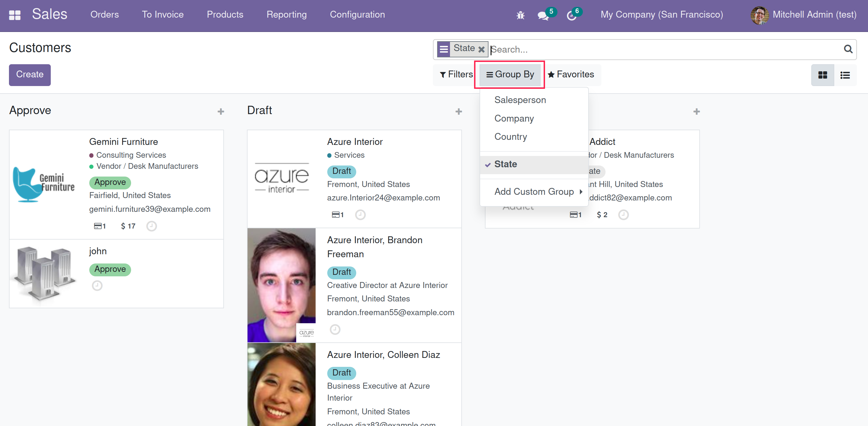Image resolution: width=868 pixels, height=426 pixels.
Task: Click the search magnifier icon
Action: pos(848,49)
